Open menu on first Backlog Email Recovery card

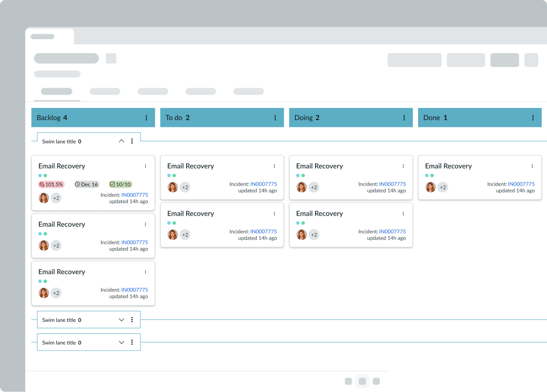pyautogui.click(x=146, y=166)
